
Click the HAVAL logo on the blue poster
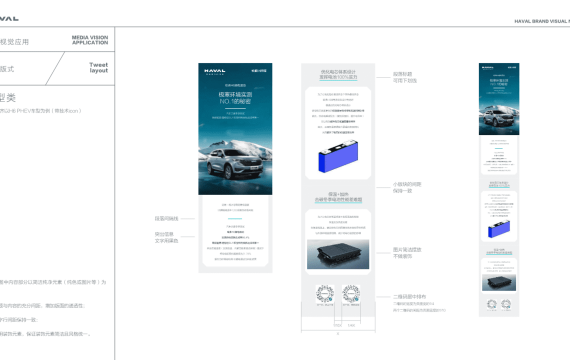tap(214, 71)
